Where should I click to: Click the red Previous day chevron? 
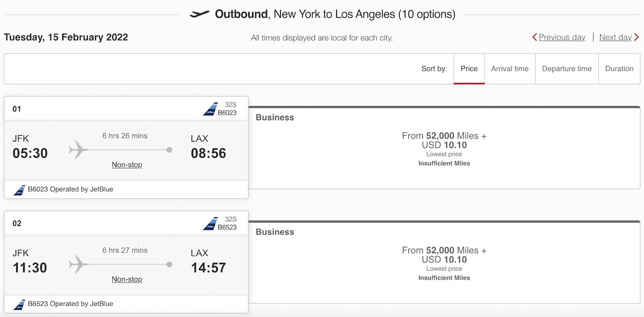click(x=535, y=37)
